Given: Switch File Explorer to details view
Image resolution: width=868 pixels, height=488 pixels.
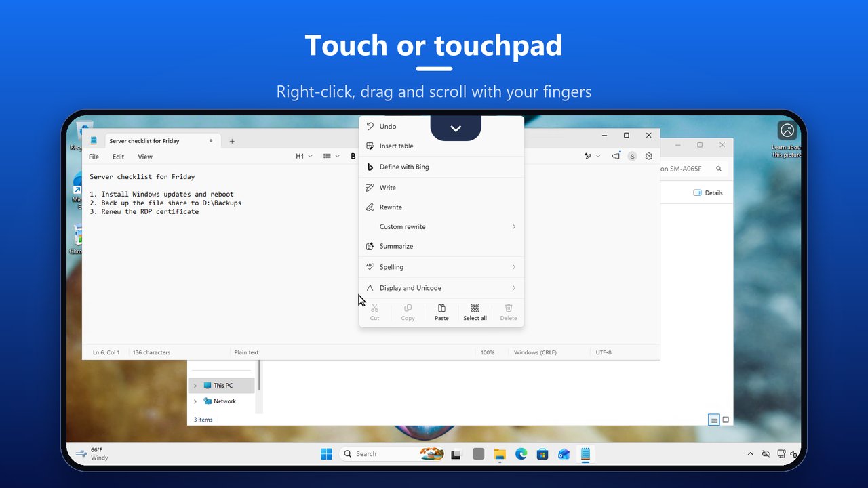Looking at the screenshot, I should click(714, 420).
